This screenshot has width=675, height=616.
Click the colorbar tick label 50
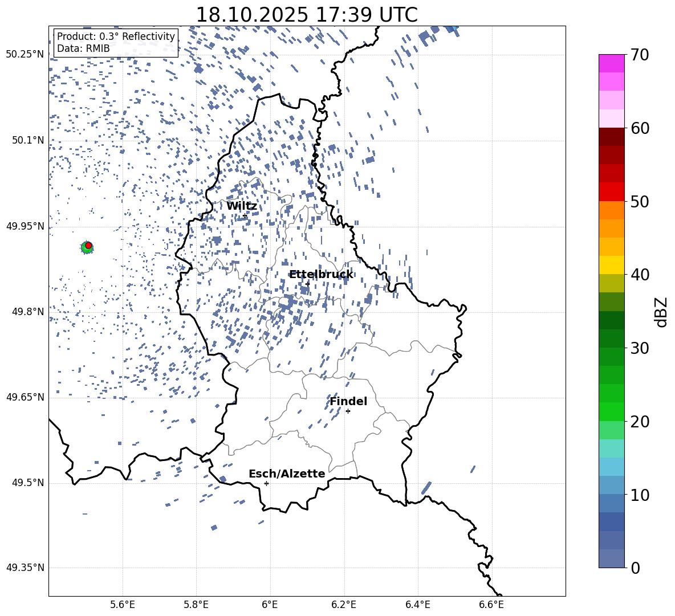point(640,202)
